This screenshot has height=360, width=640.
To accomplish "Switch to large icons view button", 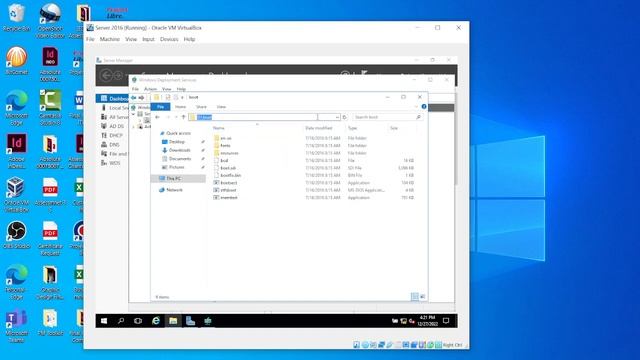I will pyautogui.click(x=422, y=297).
